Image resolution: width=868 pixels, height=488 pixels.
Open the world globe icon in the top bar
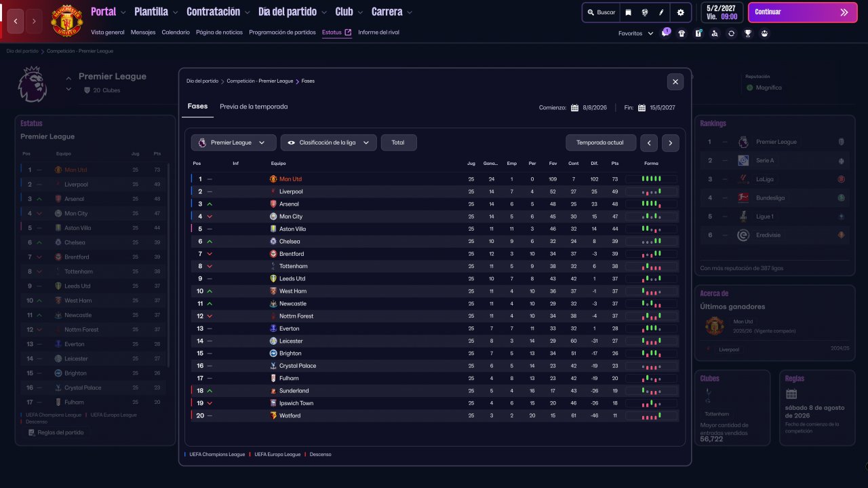[x=644, y=12]
